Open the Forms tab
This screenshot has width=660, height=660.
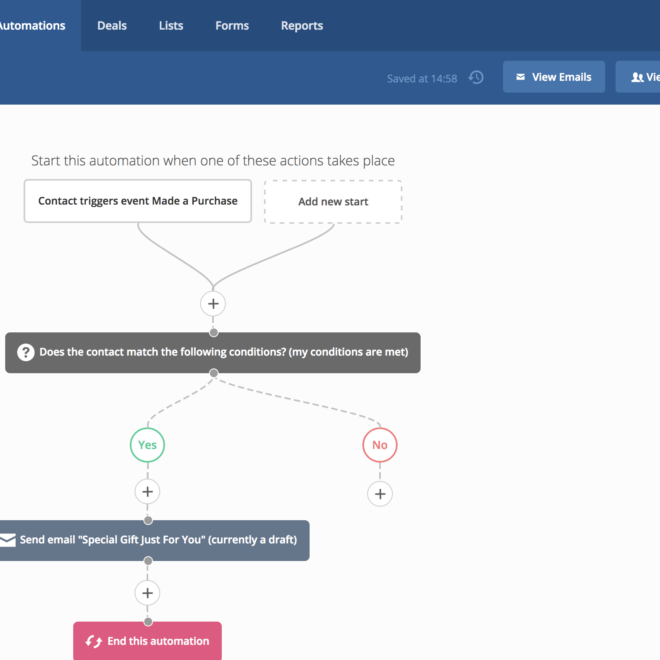pyautogui.click(x=232, y=26)
